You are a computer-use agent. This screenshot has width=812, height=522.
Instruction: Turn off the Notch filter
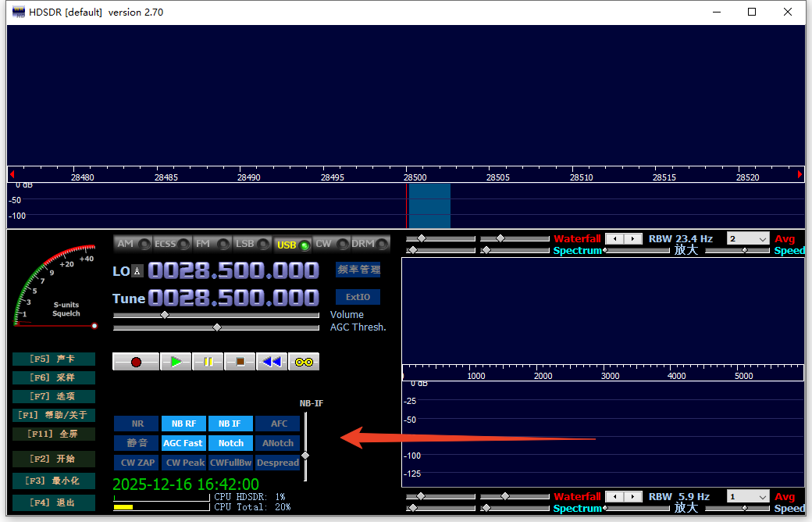tap(230, 443)
